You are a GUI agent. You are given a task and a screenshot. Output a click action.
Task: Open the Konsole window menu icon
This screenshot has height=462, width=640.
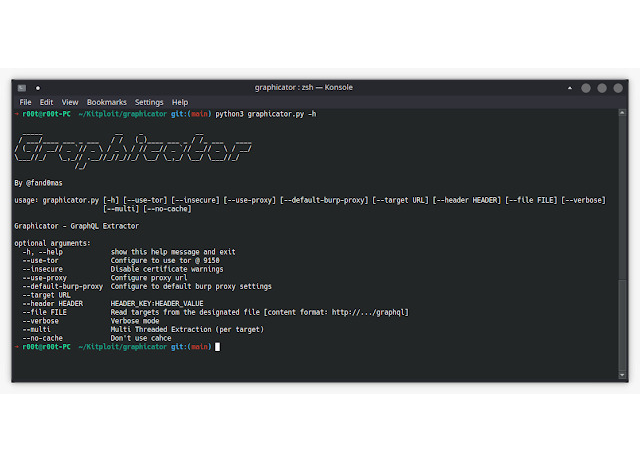pos(22,88)
